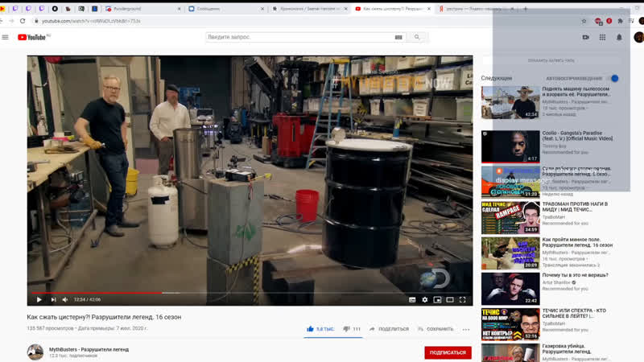Dislike the video with thumbs down
The image size is (644, 362).
(347, 329)
